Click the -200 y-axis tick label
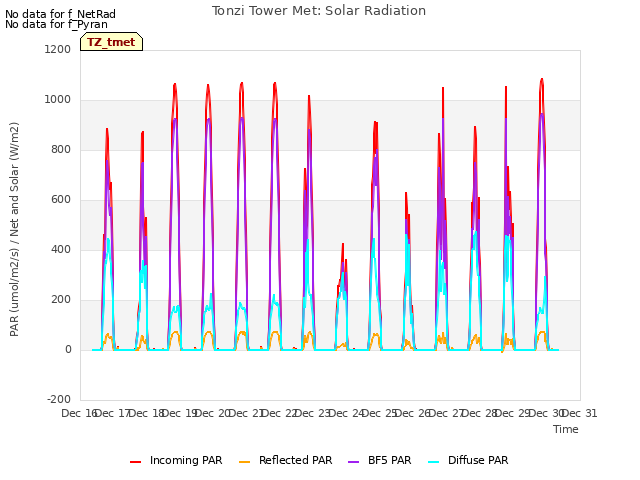 (x=59, y=399)
